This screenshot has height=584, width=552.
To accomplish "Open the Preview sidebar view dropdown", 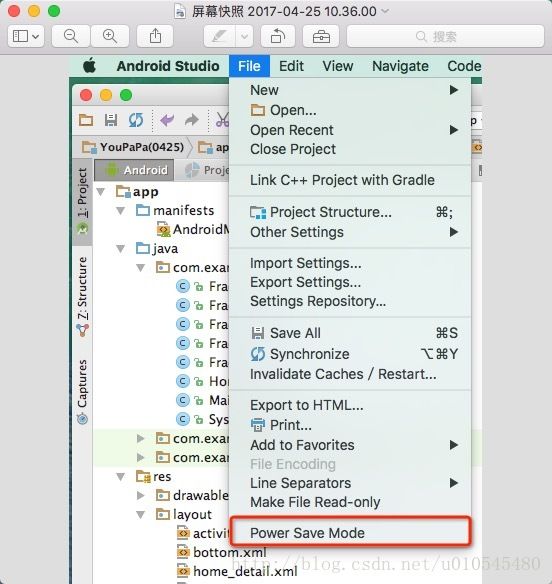I will [x=26, y=36].
